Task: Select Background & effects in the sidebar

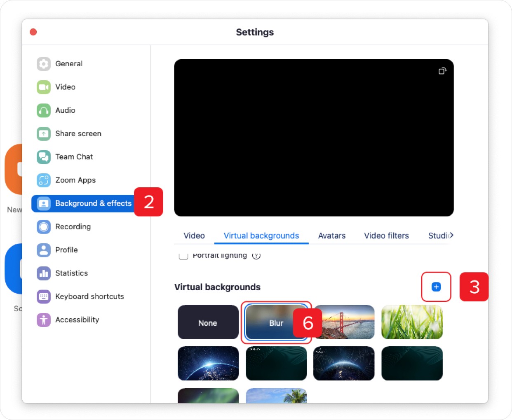Action: (x=83, y=203)
